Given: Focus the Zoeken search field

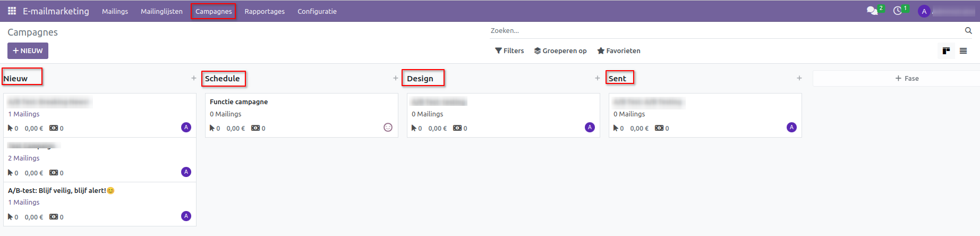Looking at the screenshot, I should (x=725, y=30).
